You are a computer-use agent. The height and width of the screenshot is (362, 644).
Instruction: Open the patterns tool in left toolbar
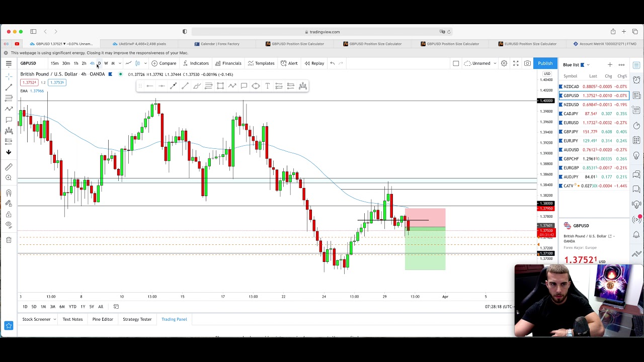point(9,131)
